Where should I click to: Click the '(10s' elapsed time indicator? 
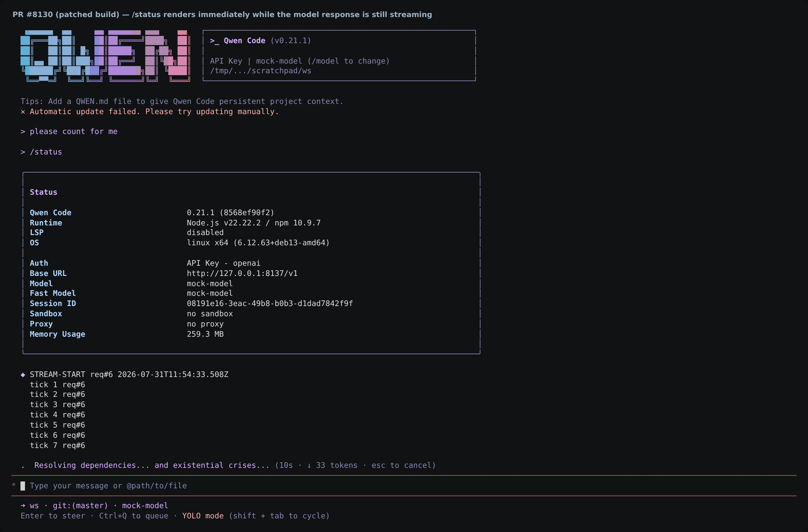click(x=284, y=465)
